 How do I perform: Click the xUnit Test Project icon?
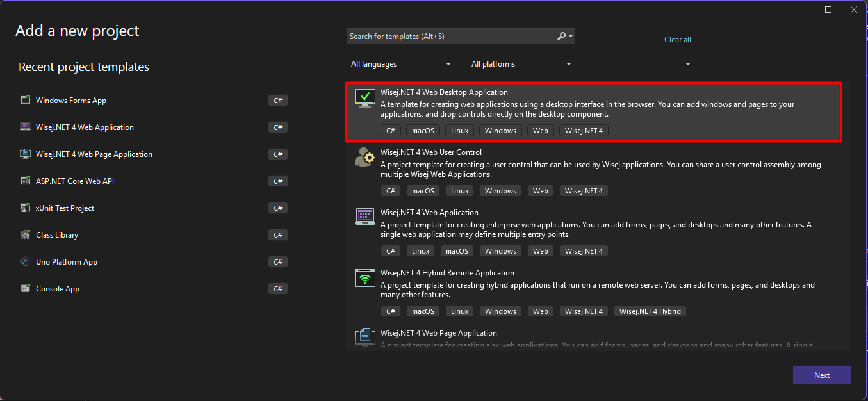coord(26,208)
